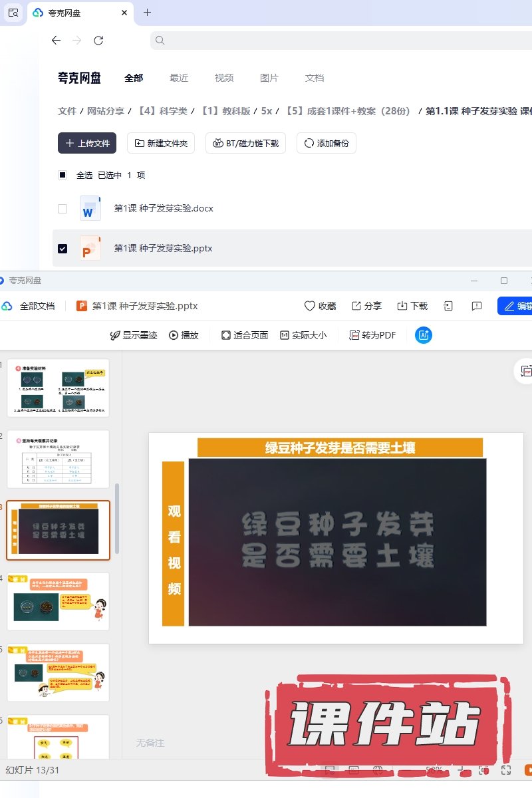This screenshot has height=798, width=532.
Task: Click New Folder (新建文件夹) button
Action: click(x=161, y=143)
